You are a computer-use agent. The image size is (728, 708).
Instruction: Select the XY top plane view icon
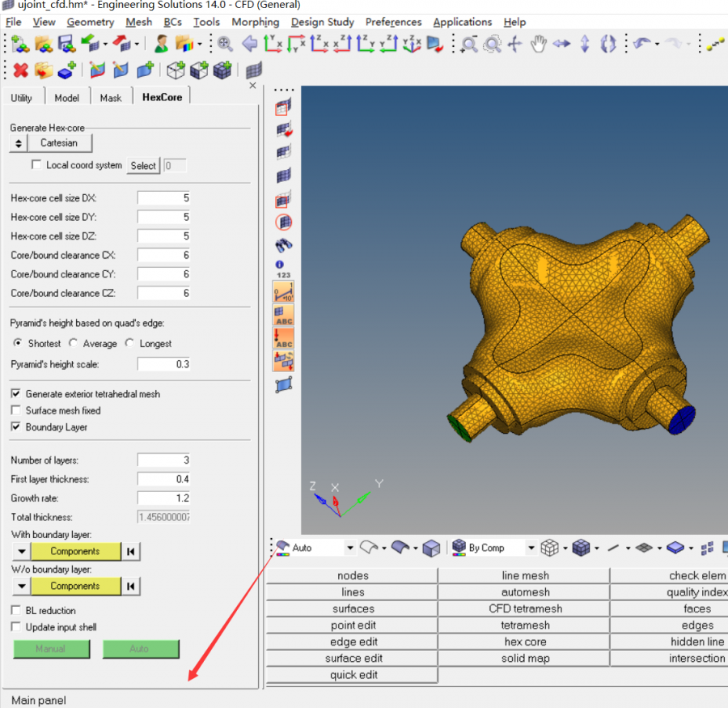(x=273, y=45)
